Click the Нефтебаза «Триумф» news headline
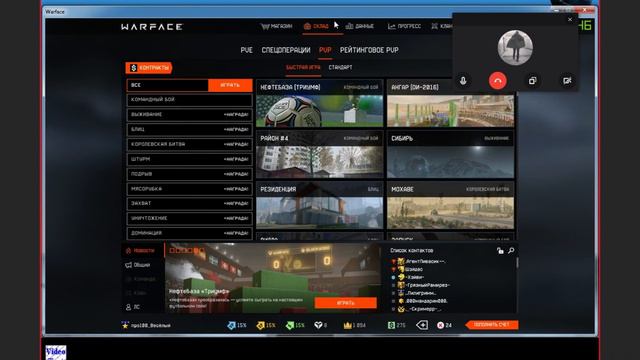640x360 pixels. tap(199, 291)
